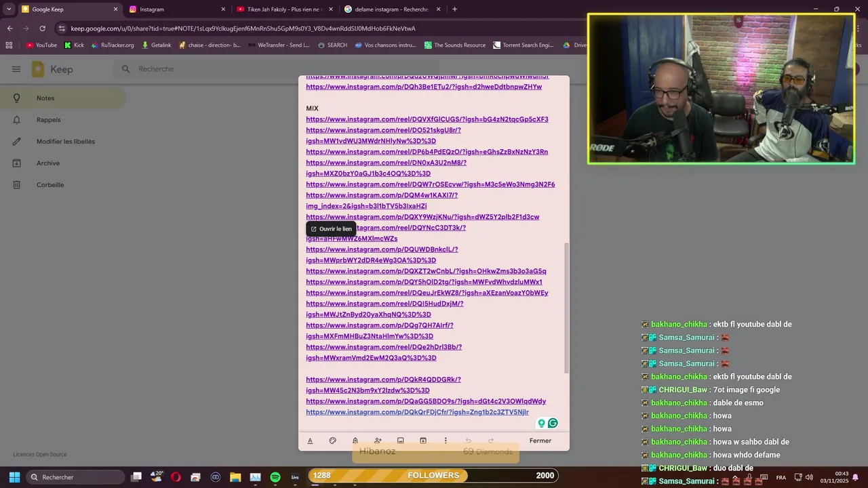Viewport: 868px width, 488px height.
Task: Reload the current page
Action: [42, 28]
